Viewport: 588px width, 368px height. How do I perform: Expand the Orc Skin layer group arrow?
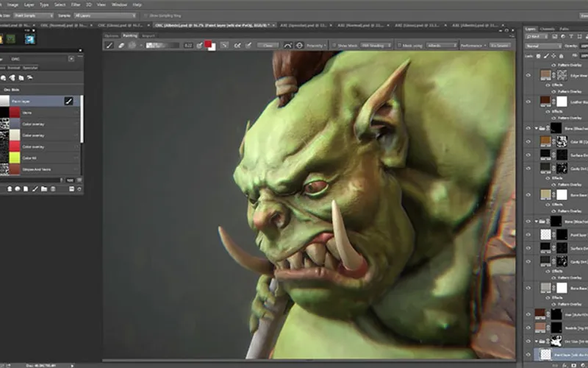coord(537,342)
